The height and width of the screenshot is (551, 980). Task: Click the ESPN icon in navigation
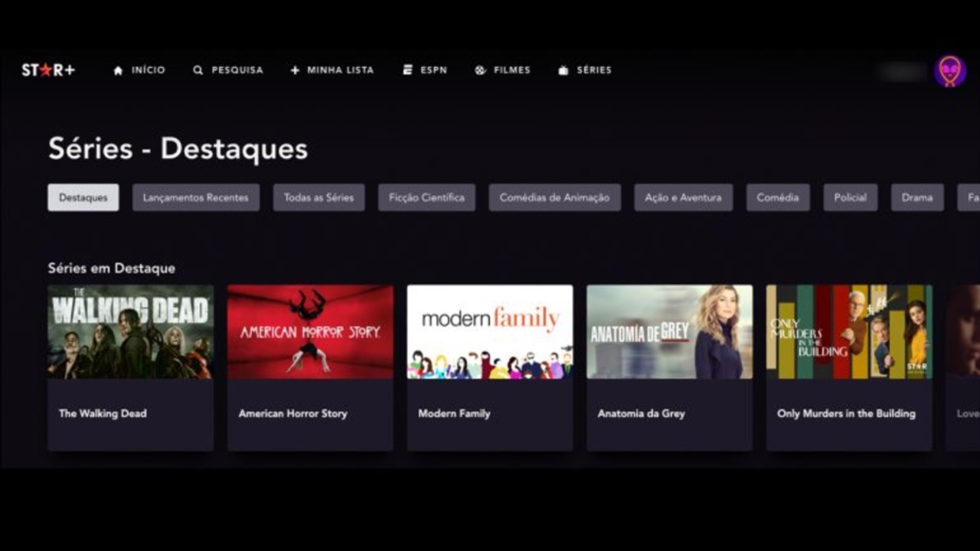pyautogui.click(x=407, y=70)
